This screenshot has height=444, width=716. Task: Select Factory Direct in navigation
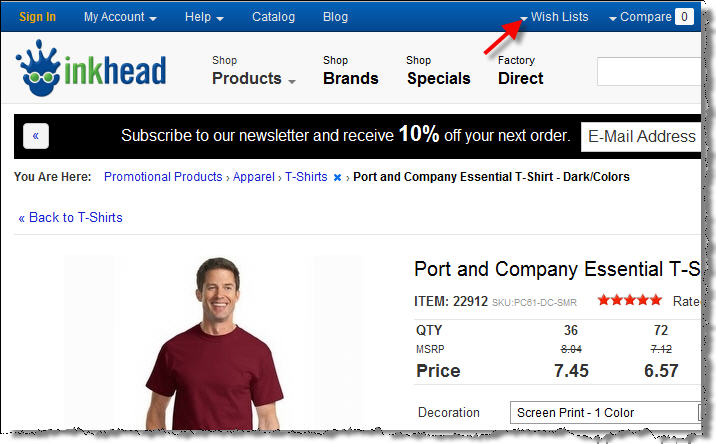[520, 70]
